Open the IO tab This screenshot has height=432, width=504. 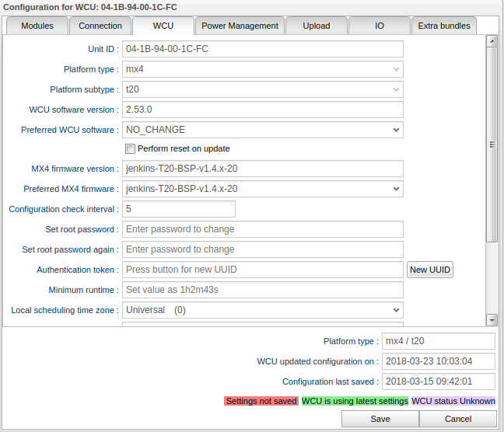click(379, 26)
